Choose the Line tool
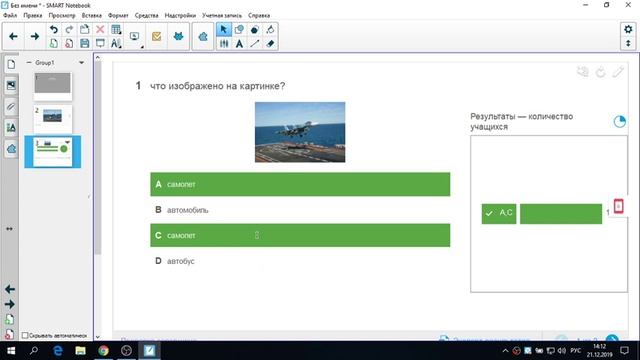The height and width of the screenshot is (360, 640). click(255, 43)
